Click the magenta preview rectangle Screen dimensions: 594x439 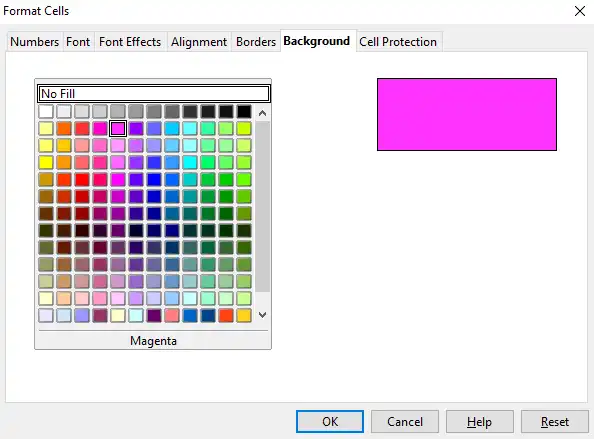pos(467,114)
